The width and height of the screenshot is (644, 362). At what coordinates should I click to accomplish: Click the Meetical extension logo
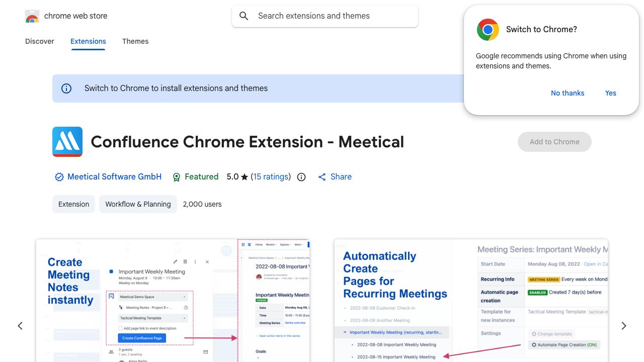(x=67, y=142)
